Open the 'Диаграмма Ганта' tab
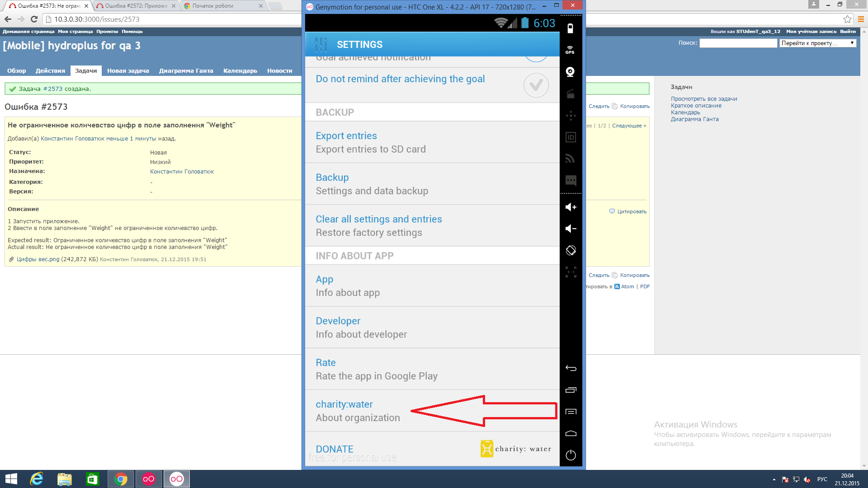 point(186,71)
